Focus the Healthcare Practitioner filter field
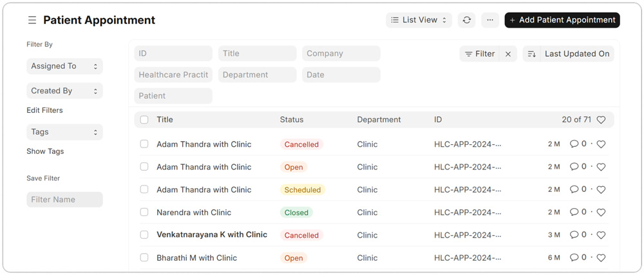 [x=173, y=75]
